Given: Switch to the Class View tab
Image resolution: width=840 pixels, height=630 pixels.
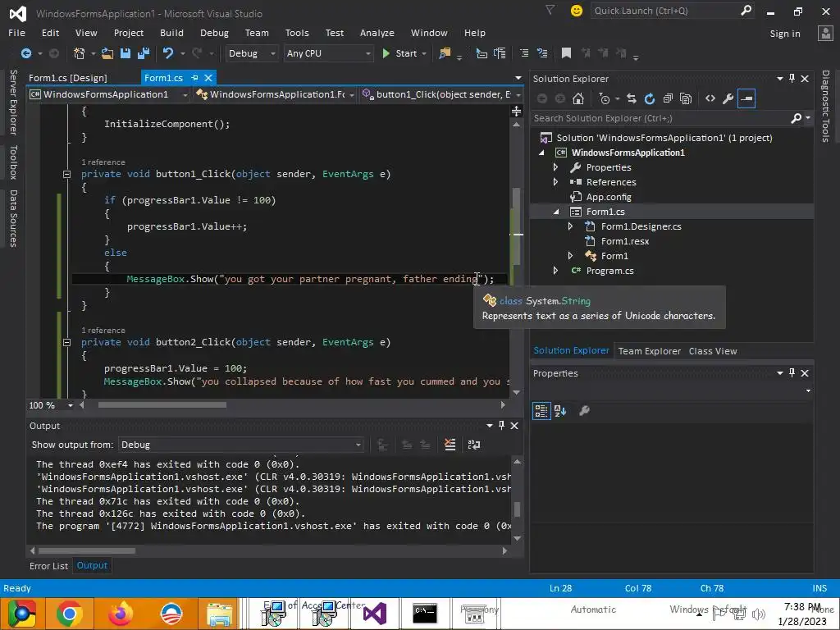Looking at the screenshot, I should 713,351.
